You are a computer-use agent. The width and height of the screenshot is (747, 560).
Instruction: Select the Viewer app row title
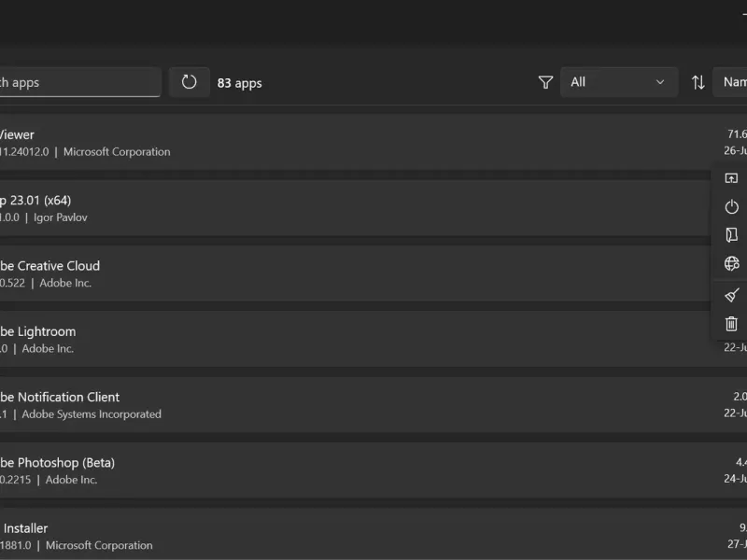(17, 134)
